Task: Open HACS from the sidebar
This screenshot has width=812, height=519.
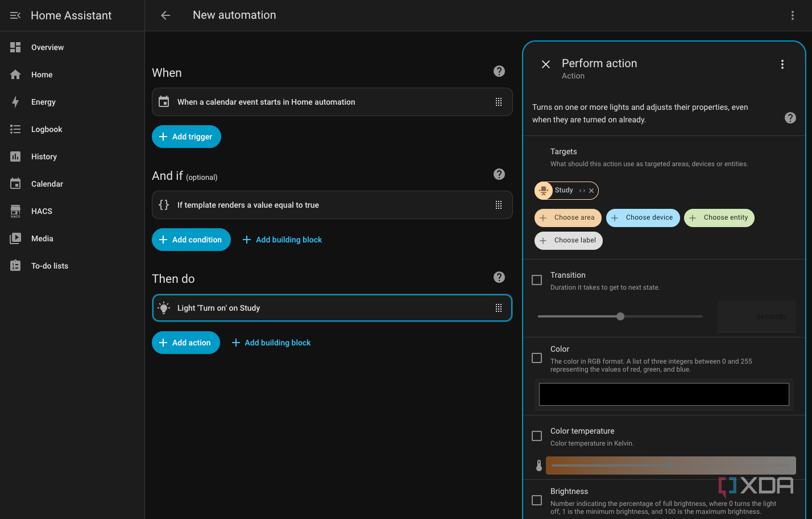Action: coord(72,211)
